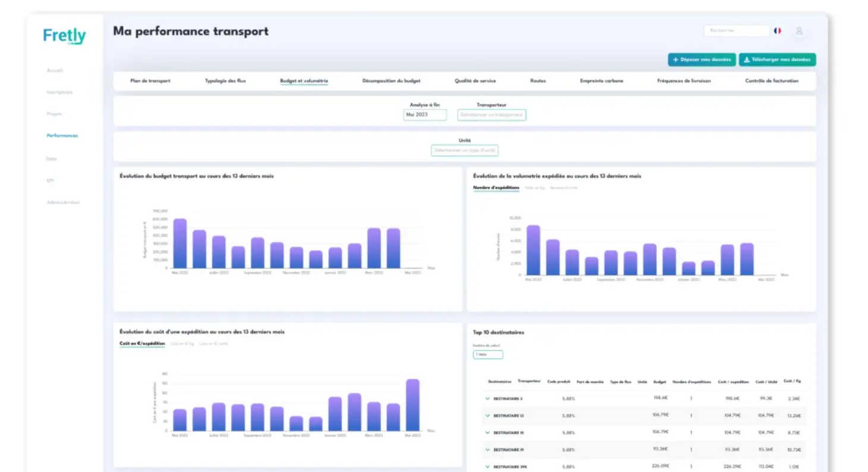The width and height of the screenshot is (868, 472).
Task: Click the first bar in the volumetry chart
Action: pyautogui.click(x=533, y=250)
